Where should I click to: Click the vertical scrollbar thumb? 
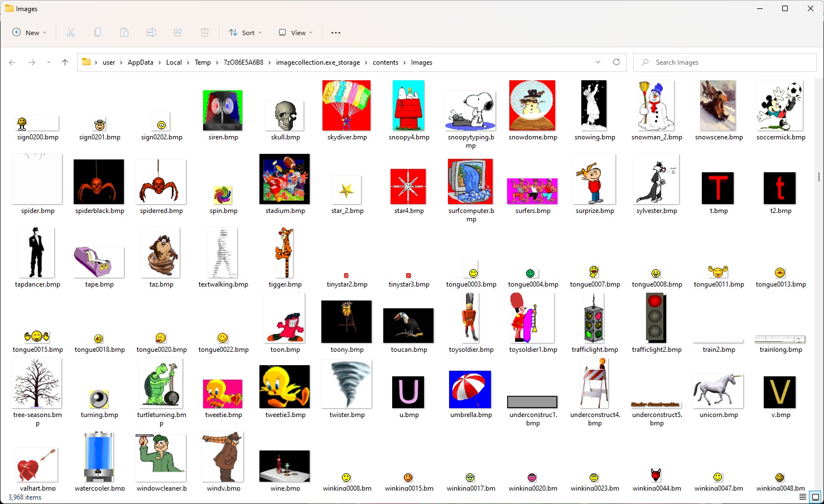[x=819, y=177]
